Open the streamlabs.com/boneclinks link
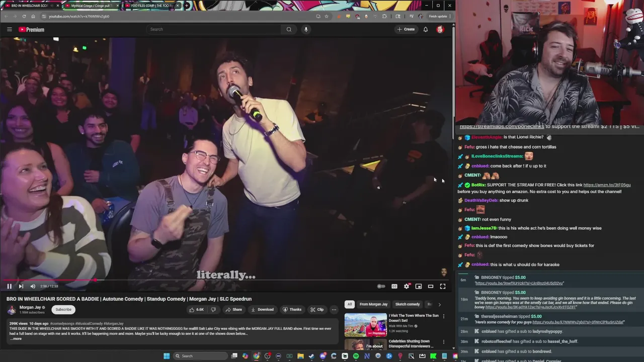 click(502, 127)
